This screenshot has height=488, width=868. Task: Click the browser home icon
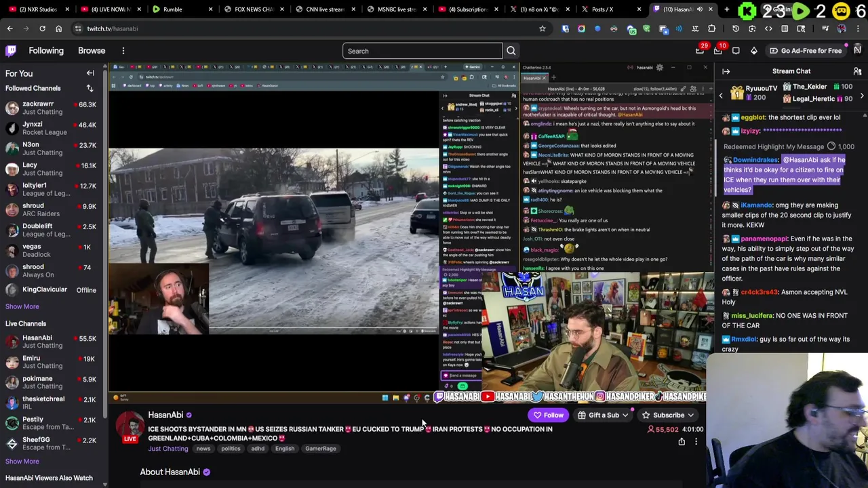coord(58,28)
